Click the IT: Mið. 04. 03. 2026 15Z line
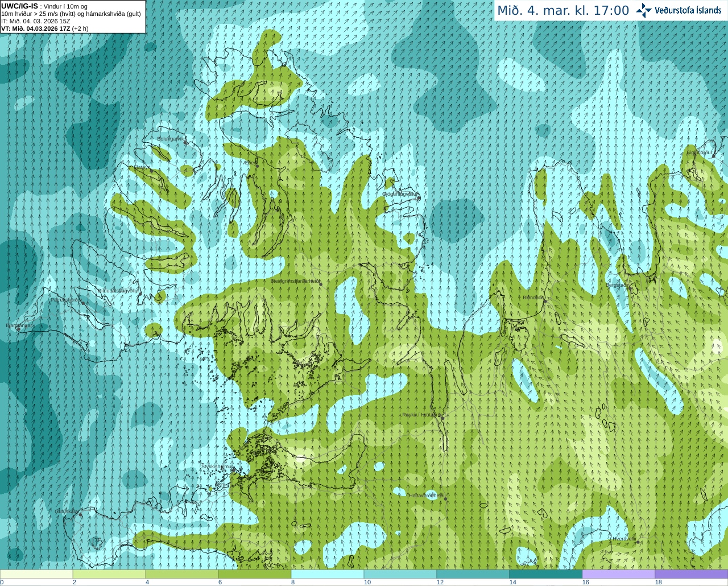 36,21
